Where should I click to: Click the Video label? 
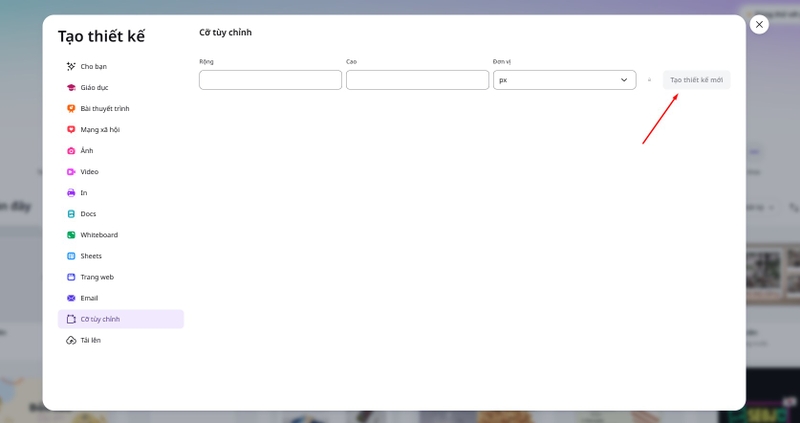[89, 172]
